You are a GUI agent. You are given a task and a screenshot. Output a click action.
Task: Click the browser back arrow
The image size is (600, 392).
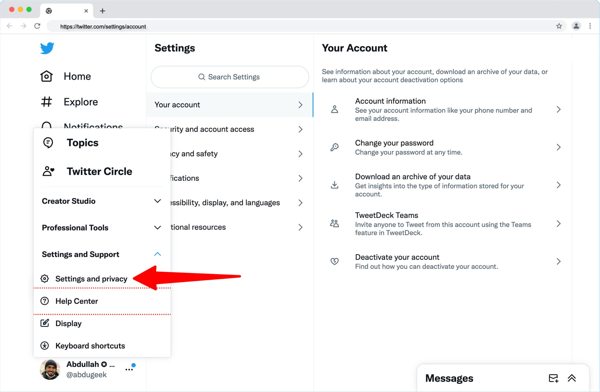click(x=10, y=26)
